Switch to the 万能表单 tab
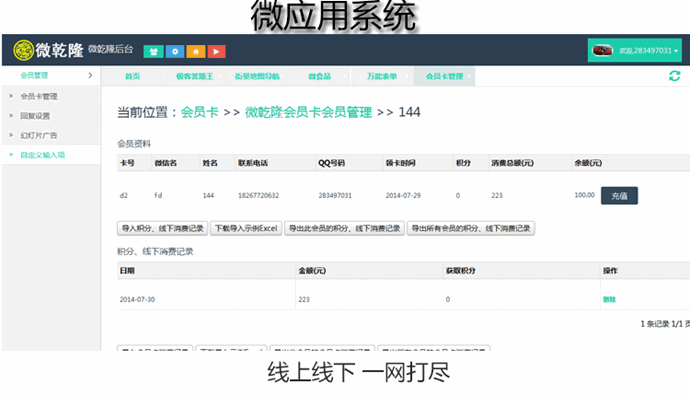This screenshot has width=690, height=396. click(x=382, y=77)
